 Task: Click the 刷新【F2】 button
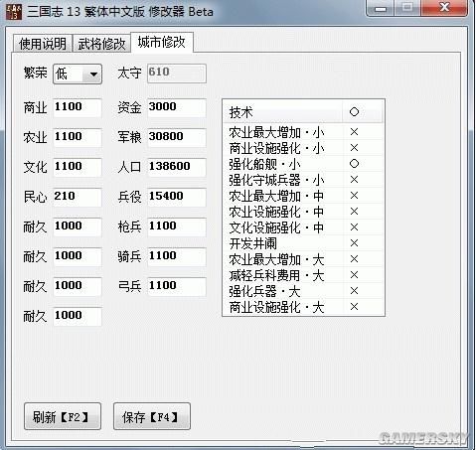[x=63, y=416]
